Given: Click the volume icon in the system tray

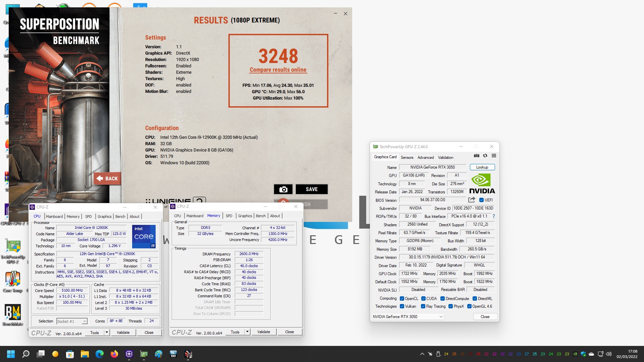Looking at the screenshot, I should point(609,354).
